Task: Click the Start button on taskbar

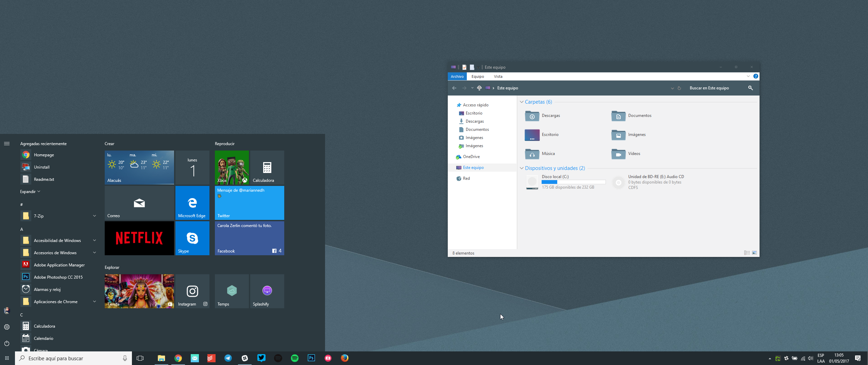Action: 7,358
